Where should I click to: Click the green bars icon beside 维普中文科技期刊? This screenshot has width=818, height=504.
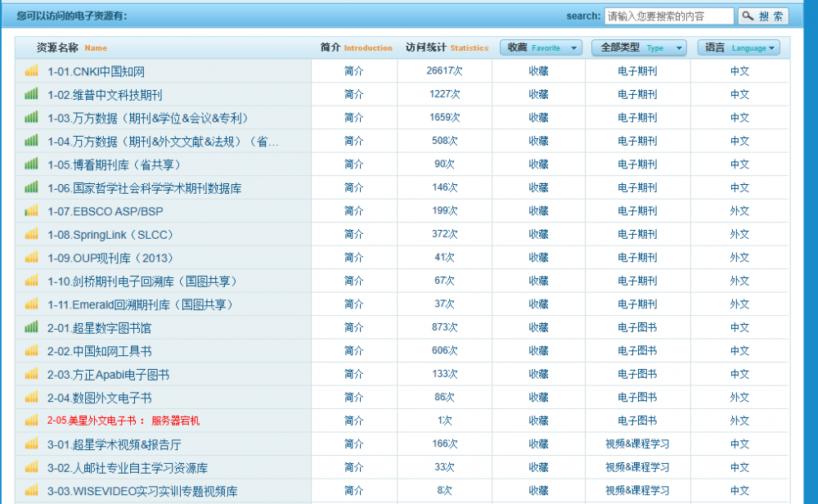pyautogui.click(x=31, y=94)
